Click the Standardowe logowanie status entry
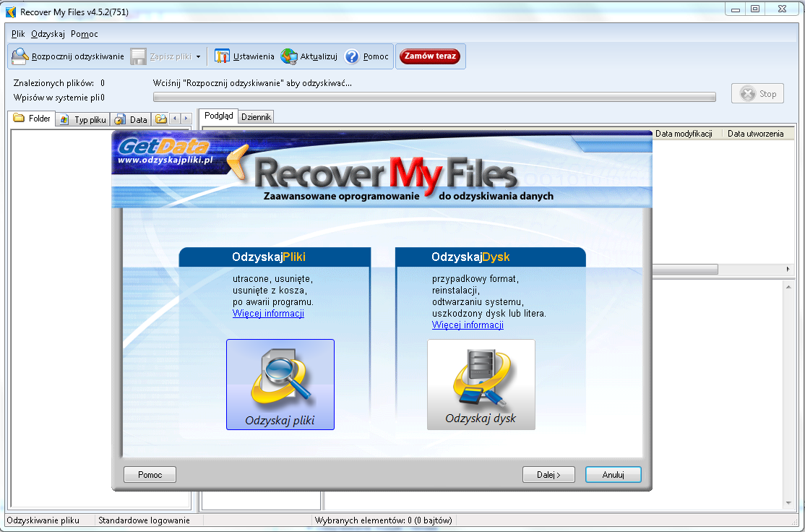805x532 pixels. (145, 520)
